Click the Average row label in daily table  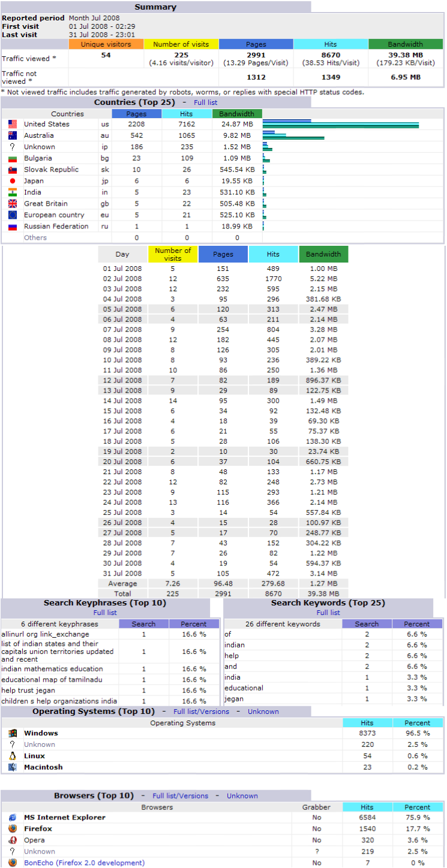coord(122,584)
